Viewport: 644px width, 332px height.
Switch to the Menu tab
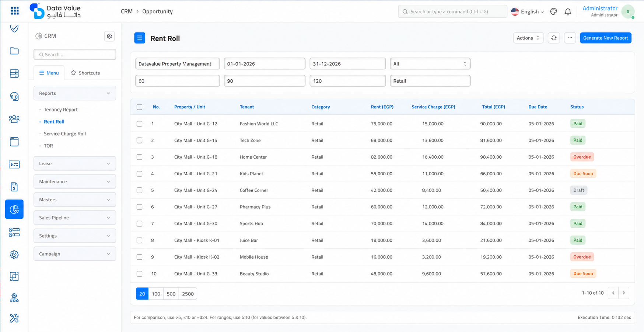tap(49, 73)
